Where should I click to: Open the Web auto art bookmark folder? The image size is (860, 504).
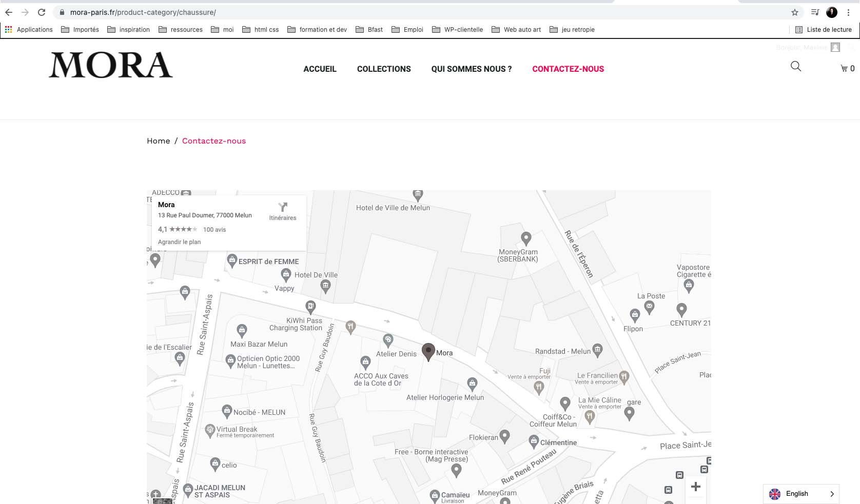516,30
